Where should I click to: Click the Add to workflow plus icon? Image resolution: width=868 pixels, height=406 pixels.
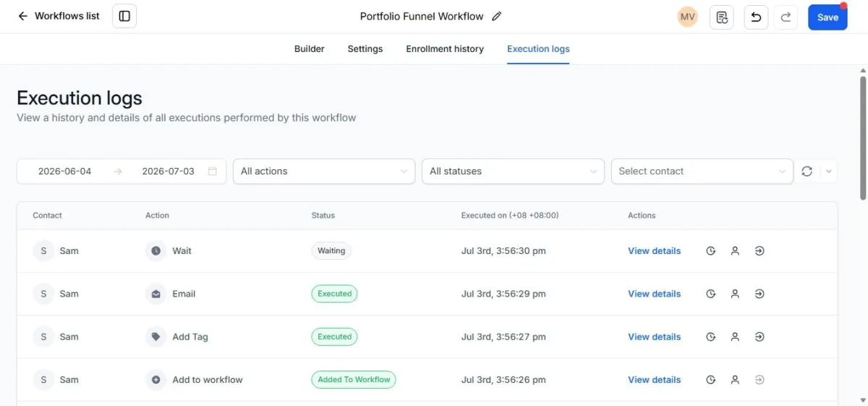click(156, 379)
